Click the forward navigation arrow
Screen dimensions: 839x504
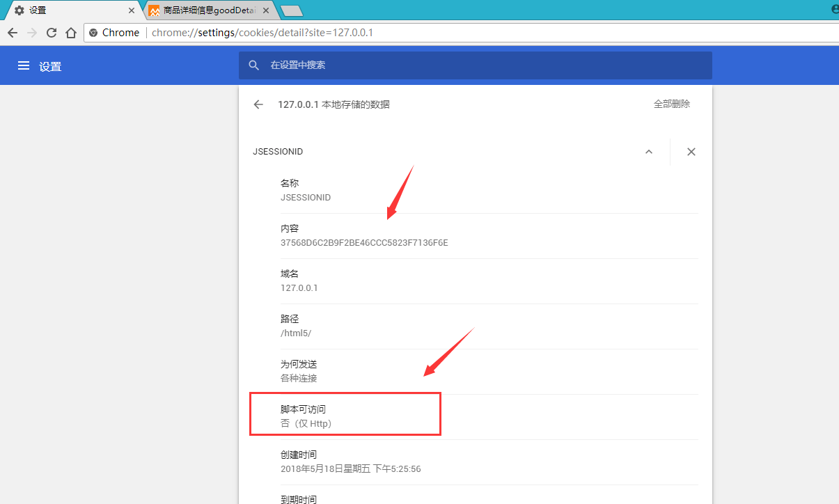point(31,32)
